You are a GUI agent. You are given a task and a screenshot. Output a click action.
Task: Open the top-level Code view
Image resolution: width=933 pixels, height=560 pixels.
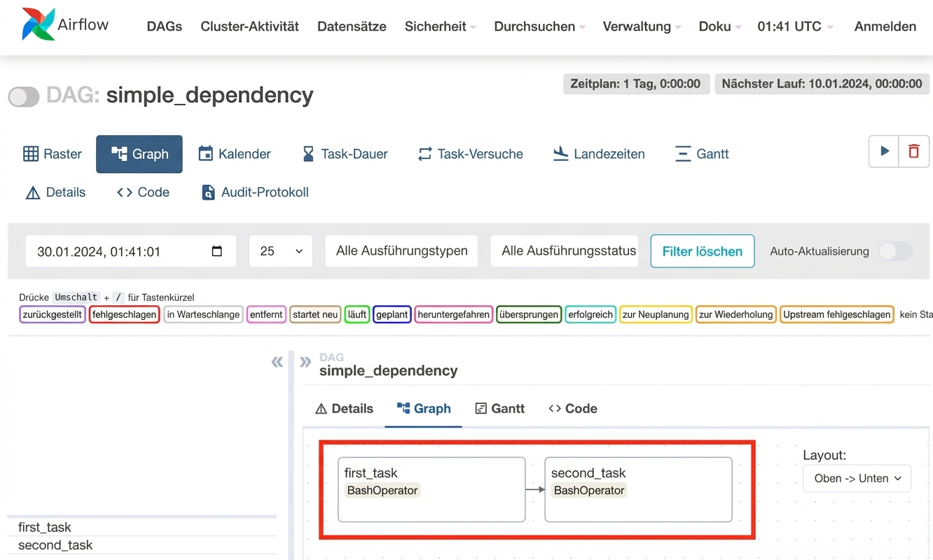tap(143, 192)
